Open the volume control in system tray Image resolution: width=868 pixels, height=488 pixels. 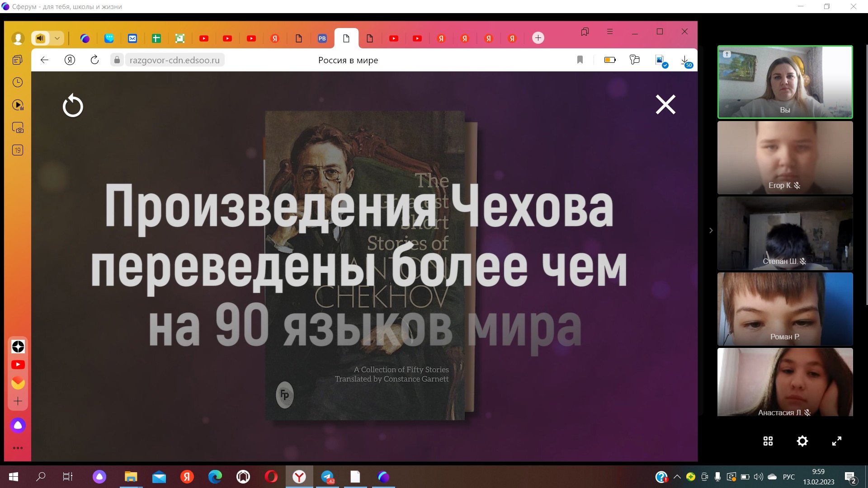[x=758, y=477]
